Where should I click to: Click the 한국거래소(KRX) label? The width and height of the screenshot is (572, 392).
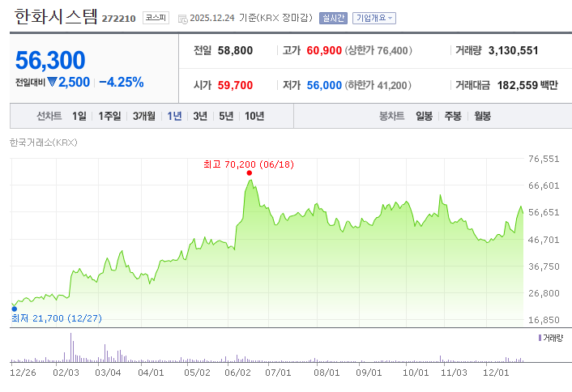(44, 143)
